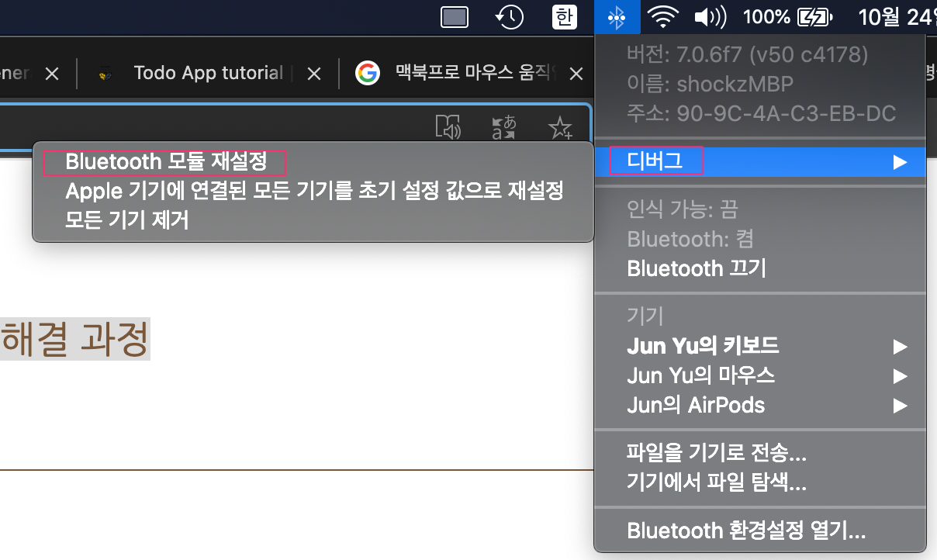Select the 파일을 기기로 전송... menu item
The image size is (937, 560).
(717, 451)
